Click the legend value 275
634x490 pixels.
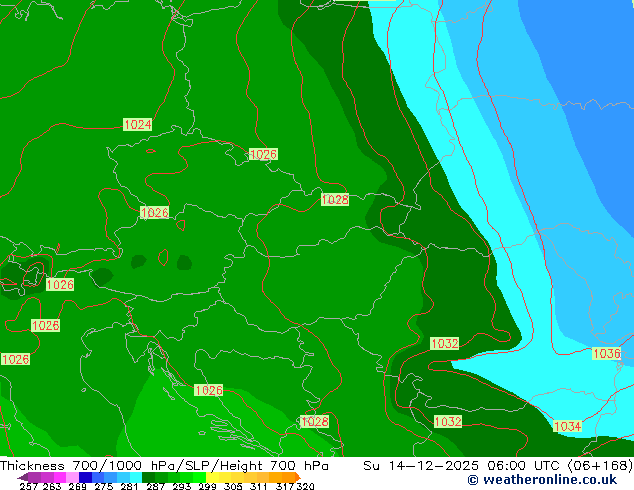(104, 486)
